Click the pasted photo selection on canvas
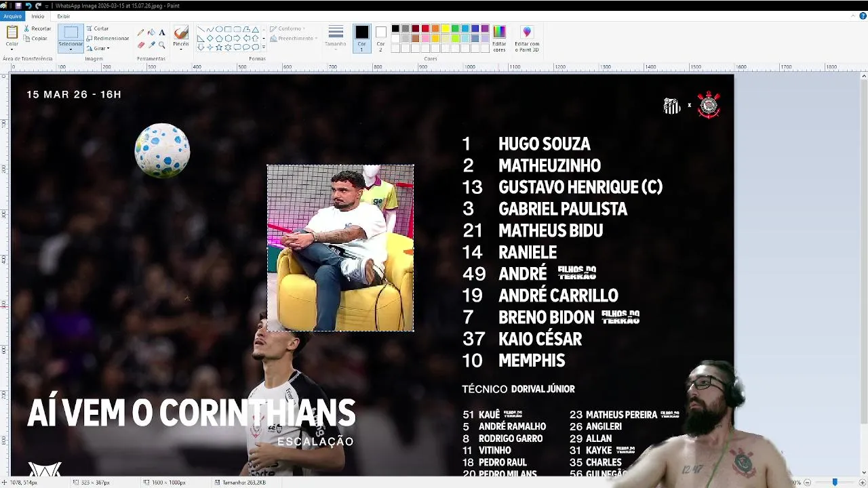The width and height of the screenshot is (868, 488). (340, 248)
